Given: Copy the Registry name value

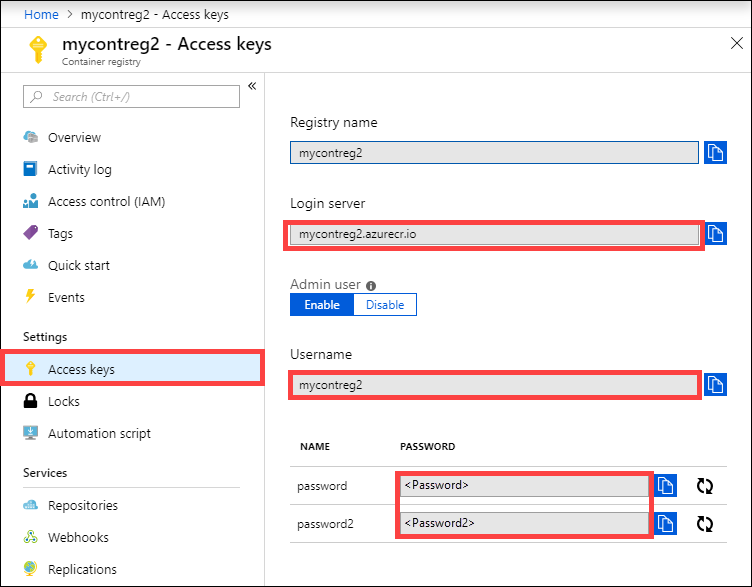Looking at the screenshot, I should [x=715, y=153].
